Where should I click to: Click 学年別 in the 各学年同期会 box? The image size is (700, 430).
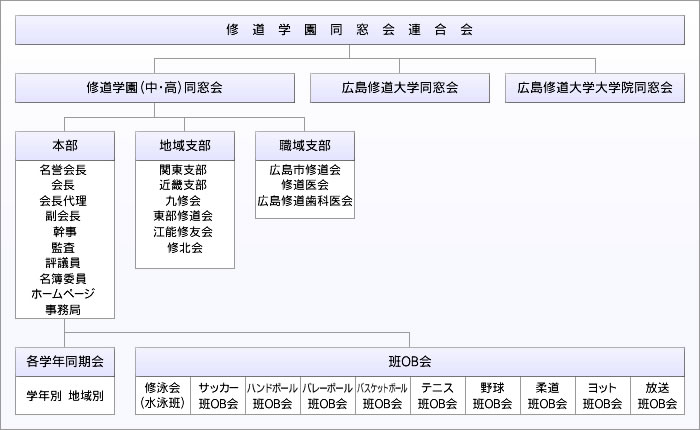click(44, 396)
